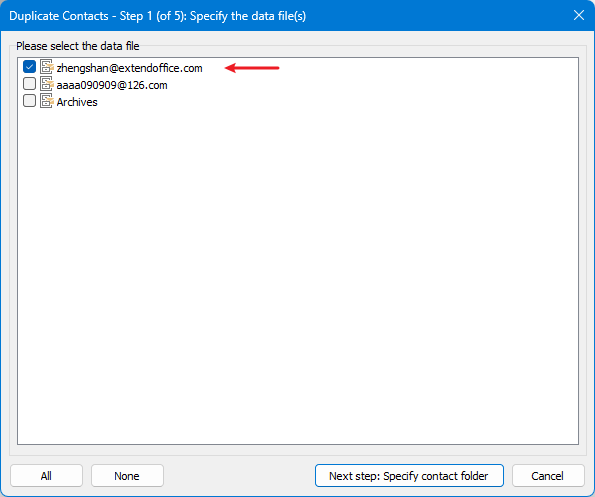The image size is (595, 497).
Task: Click the data file icon beside Archives
Action: tap(47, 101)
